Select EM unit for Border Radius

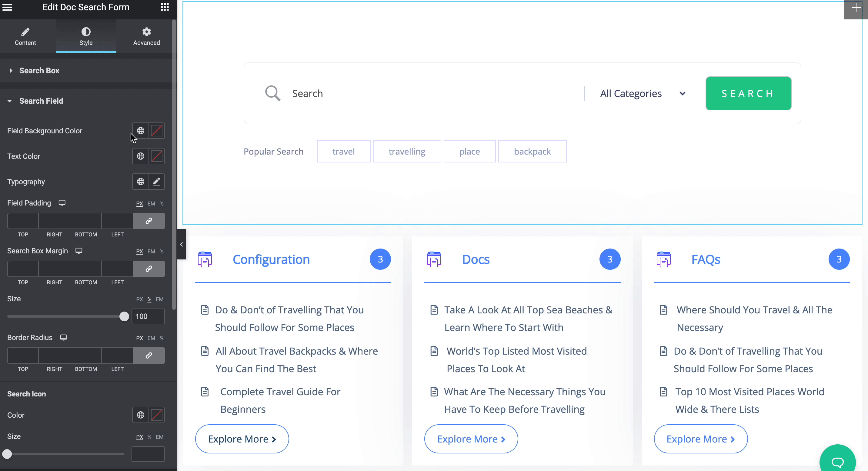[151, 338]
